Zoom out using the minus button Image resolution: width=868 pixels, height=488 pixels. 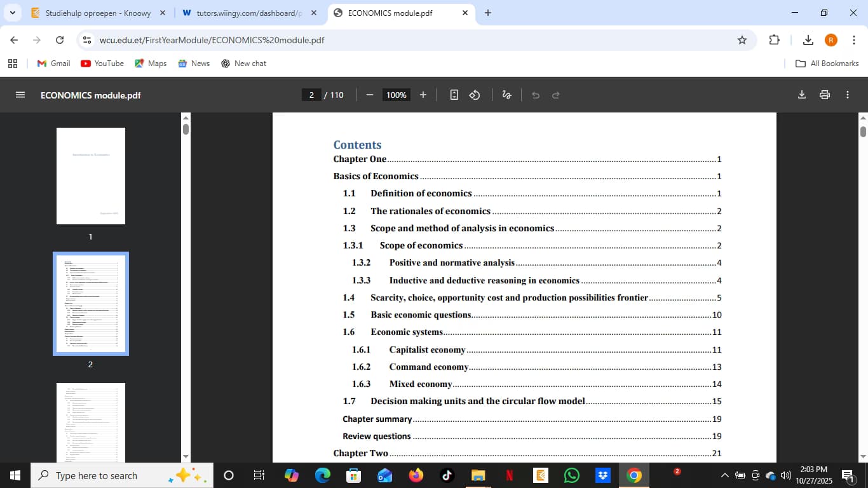[369, 95]
